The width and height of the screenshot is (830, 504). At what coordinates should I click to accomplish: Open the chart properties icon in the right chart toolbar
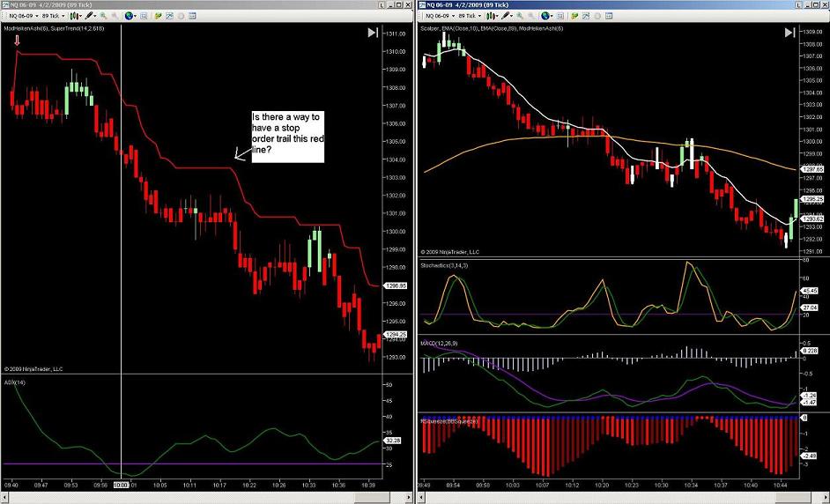point(609,16)
